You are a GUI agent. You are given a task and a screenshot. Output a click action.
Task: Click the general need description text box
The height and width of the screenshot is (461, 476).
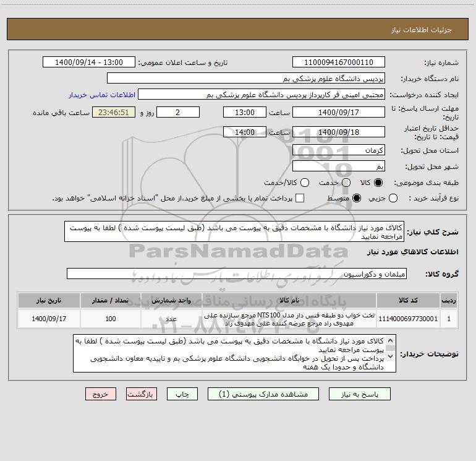(234, 232)
